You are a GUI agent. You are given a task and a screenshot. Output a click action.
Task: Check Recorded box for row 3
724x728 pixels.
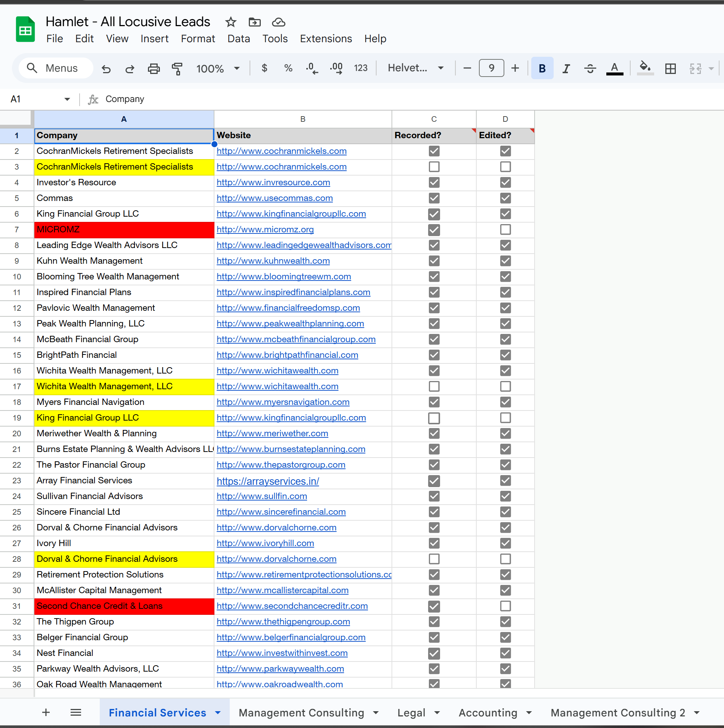[x=434, y=167]
